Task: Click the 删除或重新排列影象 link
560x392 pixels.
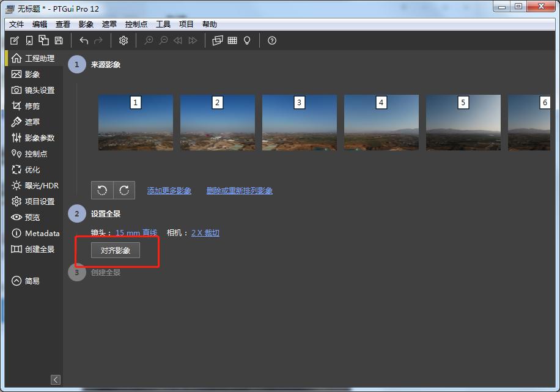Action: (x=239, y=190)
